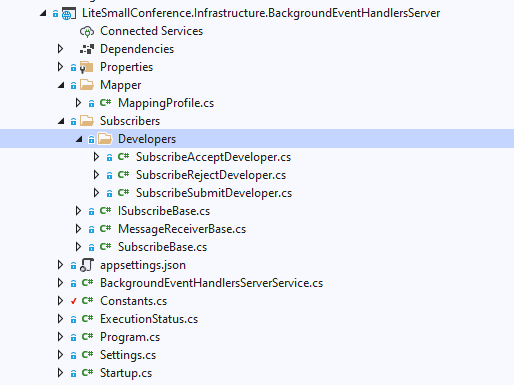Expand BackgroundEventHandlersServerService.cs node
Image resolution: width=514 pixels, height=385 pixels.
point(60,283)
